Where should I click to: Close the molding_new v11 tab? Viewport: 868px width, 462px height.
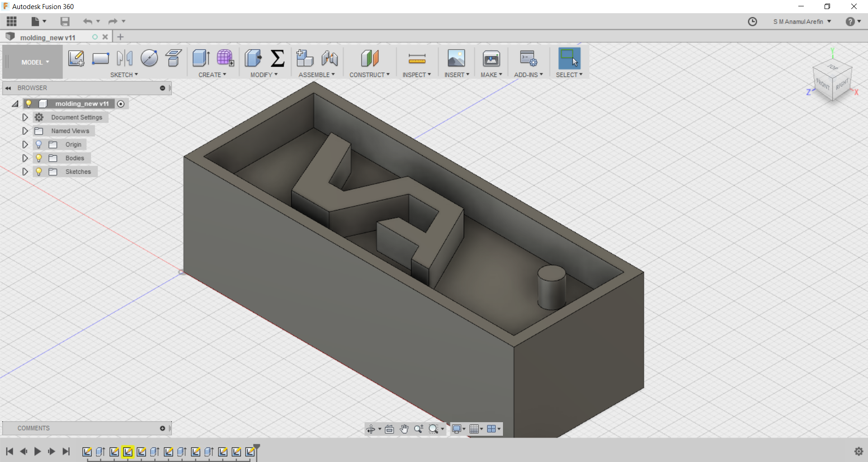[105, 37]
